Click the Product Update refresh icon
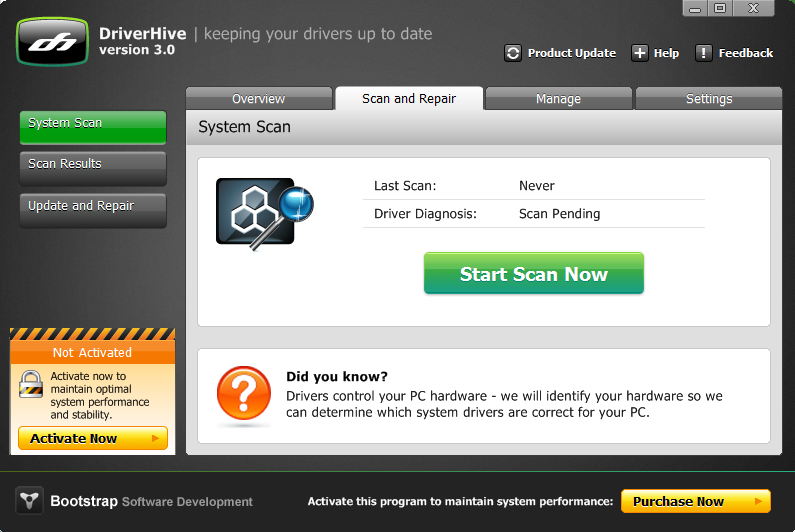 pyautogui.click(x=513, y=53)
